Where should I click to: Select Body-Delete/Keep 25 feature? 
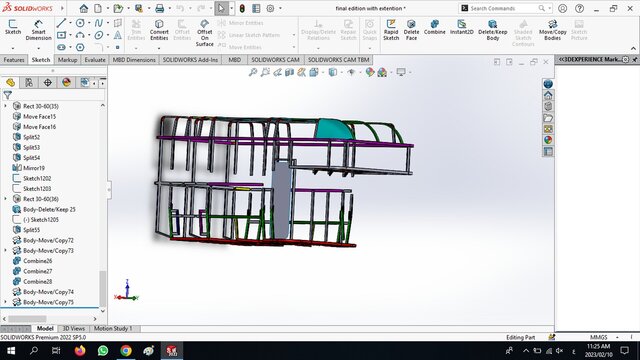pyautogui.click(x=49, y=209)
